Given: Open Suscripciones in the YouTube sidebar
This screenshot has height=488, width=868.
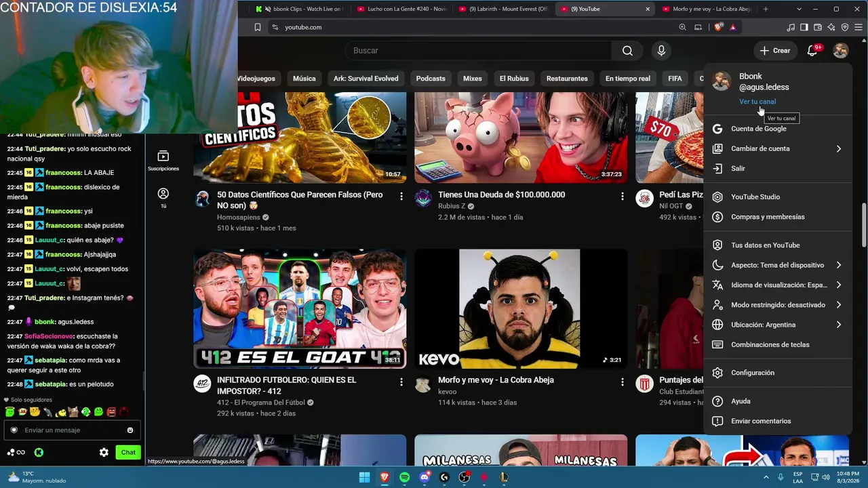Looking at the screenshot, I should coord(163,161).
